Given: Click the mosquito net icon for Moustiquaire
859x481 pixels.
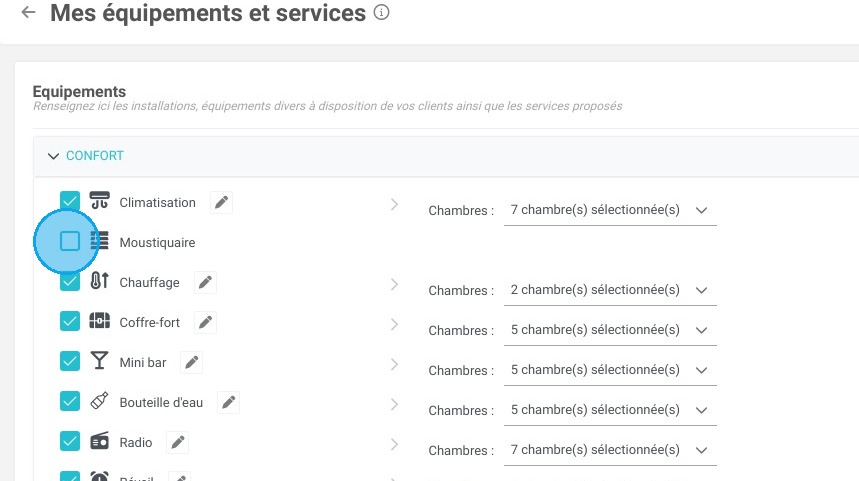Looking at the screenshot, I should pos(99,240).
